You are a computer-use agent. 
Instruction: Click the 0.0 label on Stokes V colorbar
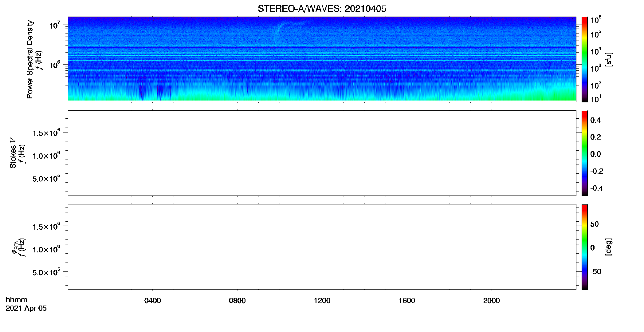(595, 154)
